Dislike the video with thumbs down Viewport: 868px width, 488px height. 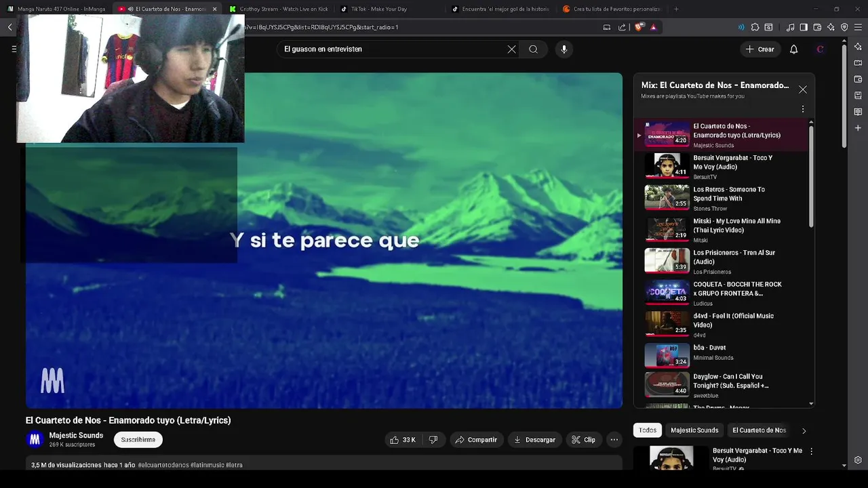[433, 440]
